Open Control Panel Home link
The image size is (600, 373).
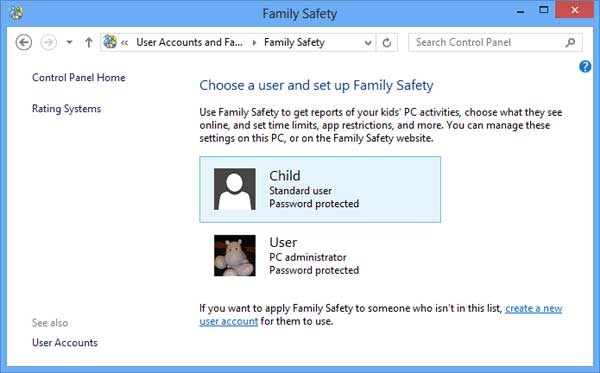(x=78, y=78)
